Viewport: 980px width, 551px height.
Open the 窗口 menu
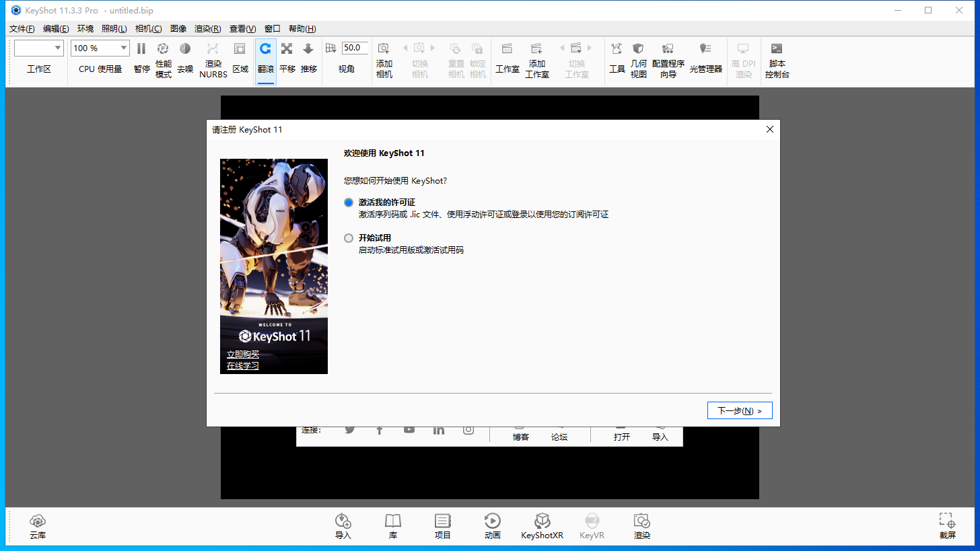(273, 29)
